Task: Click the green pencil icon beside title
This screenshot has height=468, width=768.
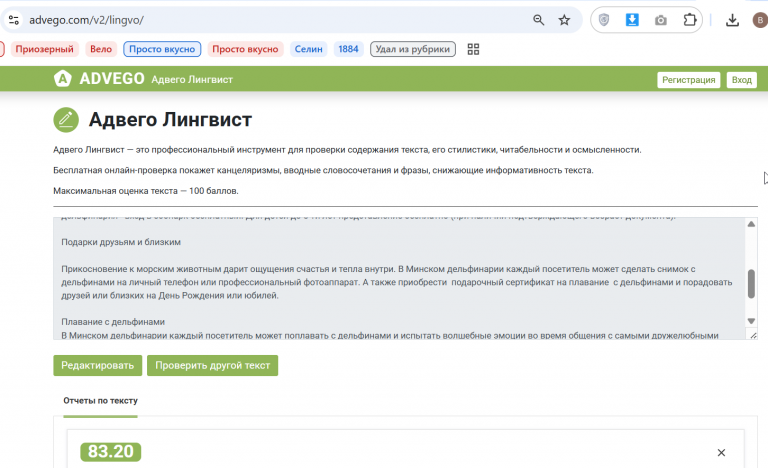Action: point(66,120)
